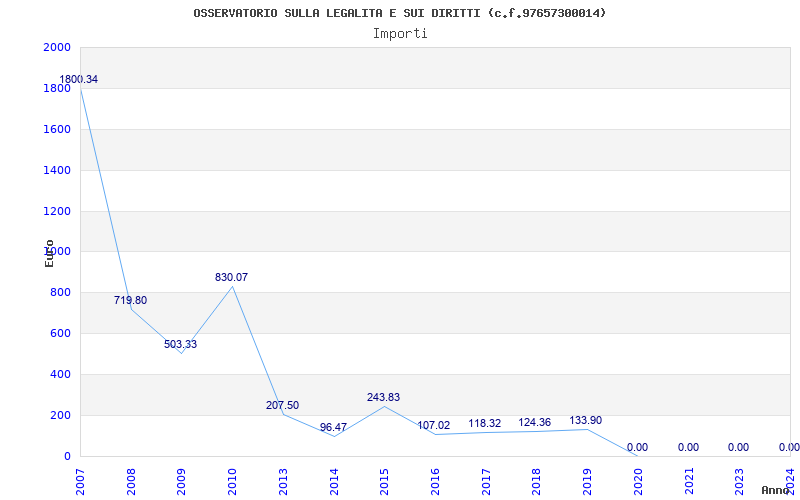The image size is (800, 500).
Task: Select the 719.80 data label
Action: [x=130, y=301]
